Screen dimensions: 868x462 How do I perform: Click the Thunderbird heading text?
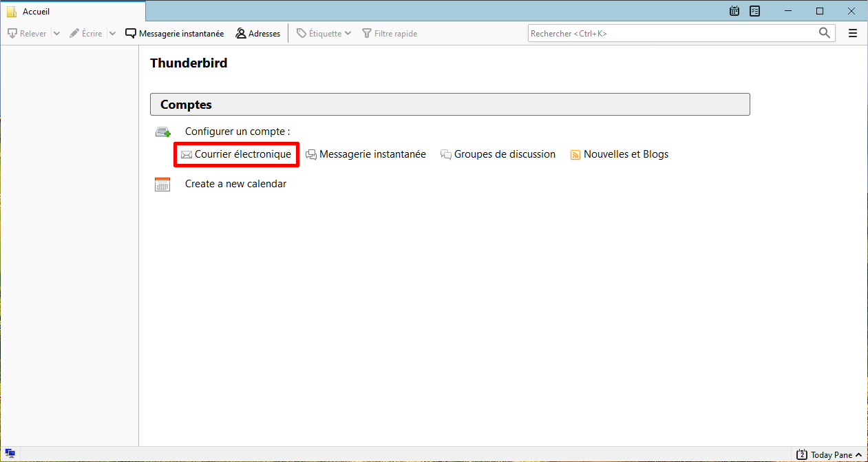(x=189, y=63)
